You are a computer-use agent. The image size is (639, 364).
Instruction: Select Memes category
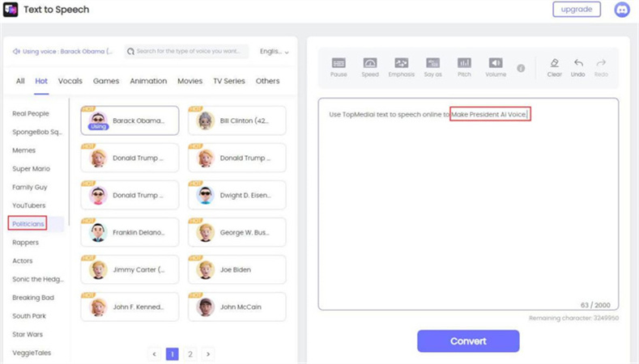click(23, 150)
